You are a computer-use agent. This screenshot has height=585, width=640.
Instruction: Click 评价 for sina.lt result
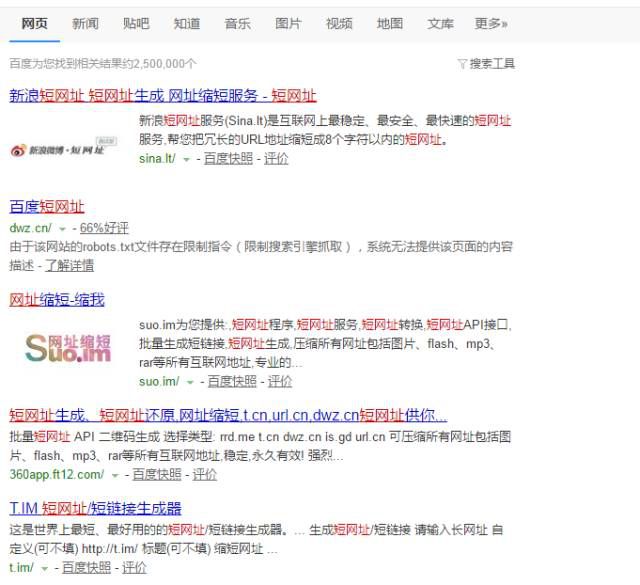point(276,158)
